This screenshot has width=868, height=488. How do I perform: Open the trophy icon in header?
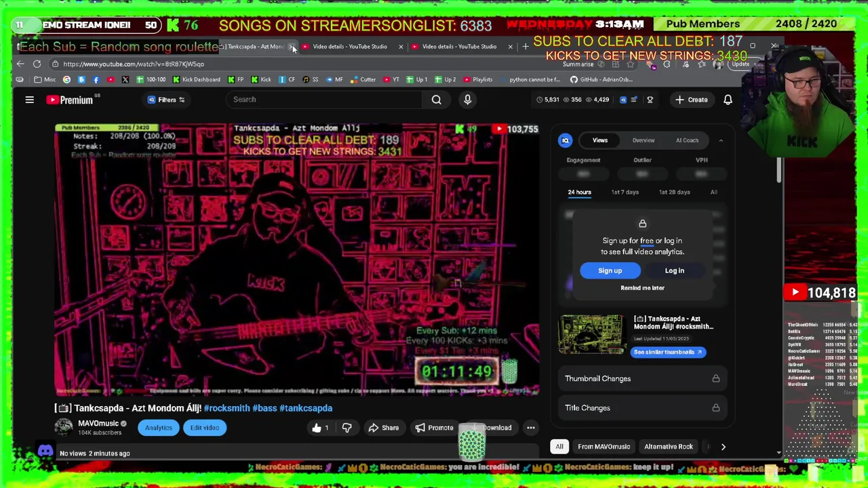650,100
